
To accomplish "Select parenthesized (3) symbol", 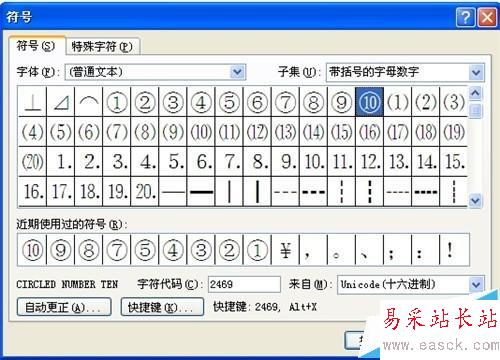I will coord(453,102).
